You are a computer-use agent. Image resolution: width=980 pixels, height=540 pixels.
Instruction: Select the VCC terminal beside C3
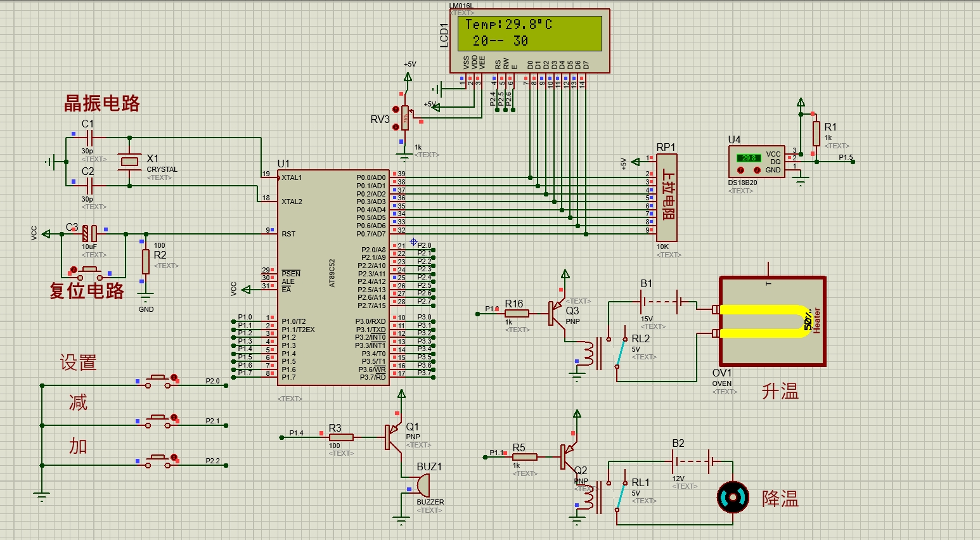tap(46, 234)
